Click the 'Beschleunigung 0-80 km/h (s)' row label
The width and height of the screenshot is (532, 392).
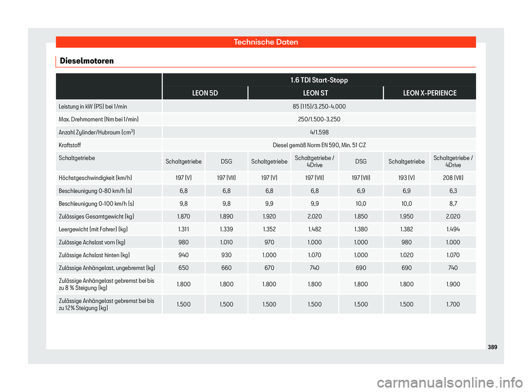[95, 191]
